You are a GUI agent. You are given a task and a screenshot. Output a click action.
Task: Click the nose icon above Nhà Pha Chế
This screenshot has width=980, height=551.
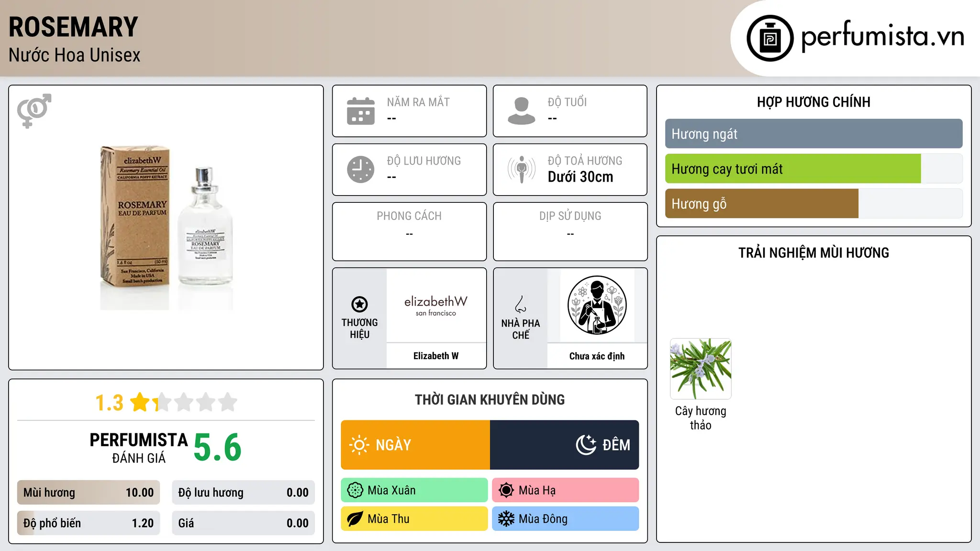521,304
